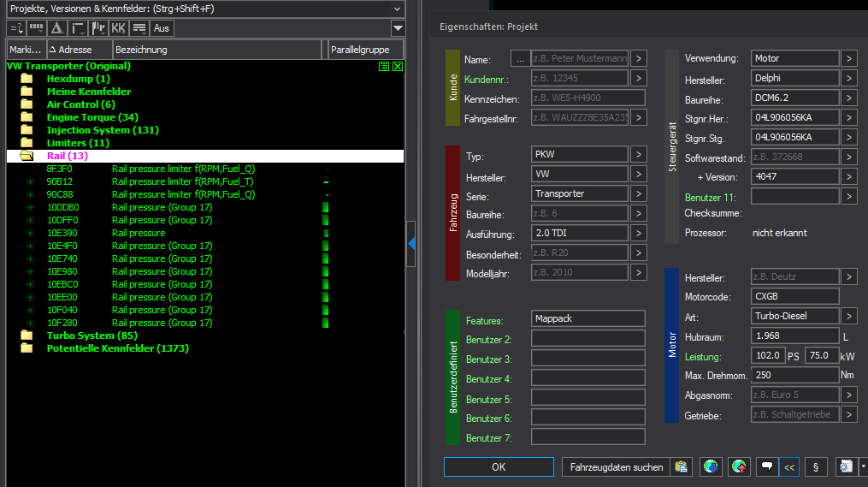Viewport: 868px width, 487px height.
Task: Click green X icon on VW Transporter row
Action: 398,66
